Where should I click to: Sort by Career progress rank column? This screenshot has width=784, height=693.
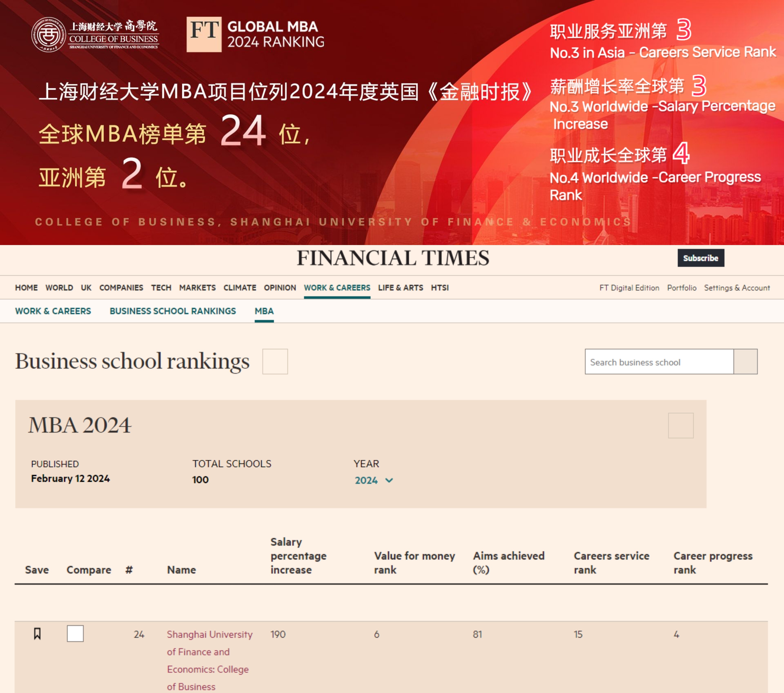click(x=713, y=562)
